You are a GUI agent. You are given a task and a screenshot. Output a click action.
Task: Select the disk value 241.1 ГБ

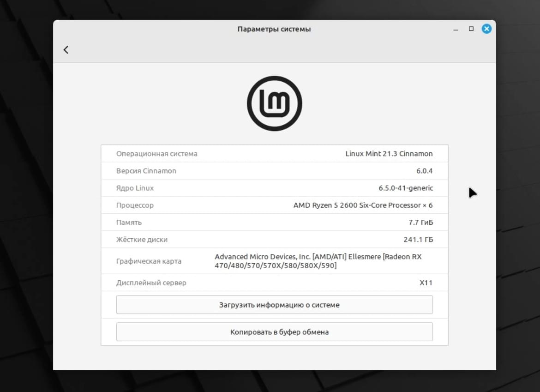point(418,240)
